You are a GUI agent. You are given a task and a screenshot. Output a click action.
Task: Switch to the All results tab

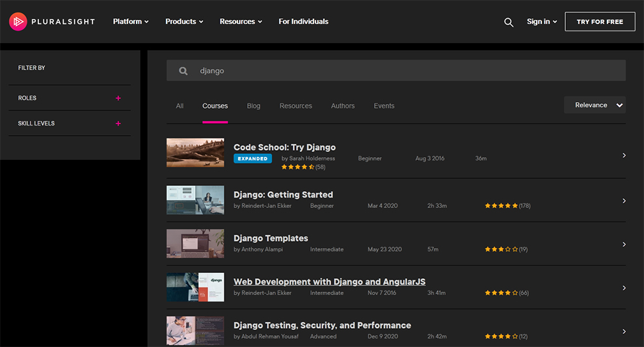tap(180, 106)
